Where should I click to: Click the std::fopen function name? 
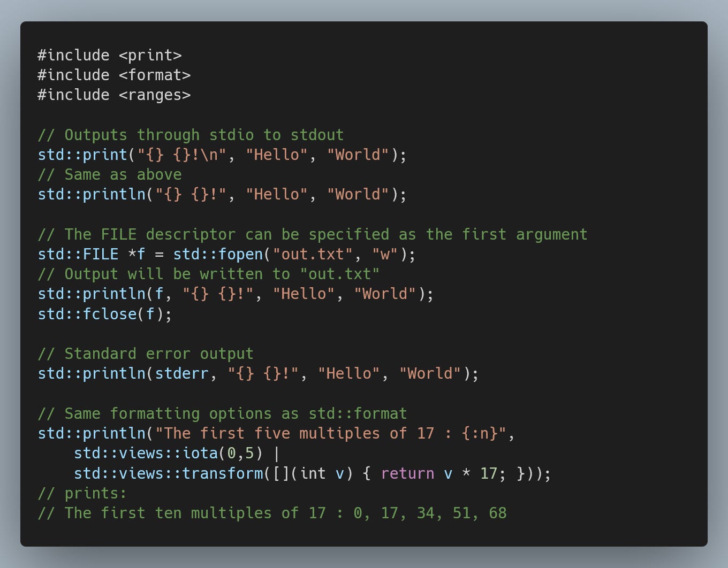coord(219,254)
